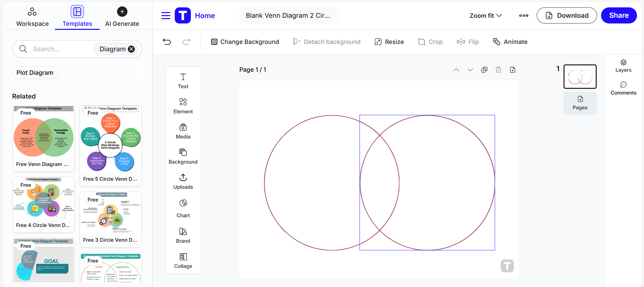This screenshot has height=287, width=644.
Task: Open the Workspace tab
Action: click(x=32, y=17)
